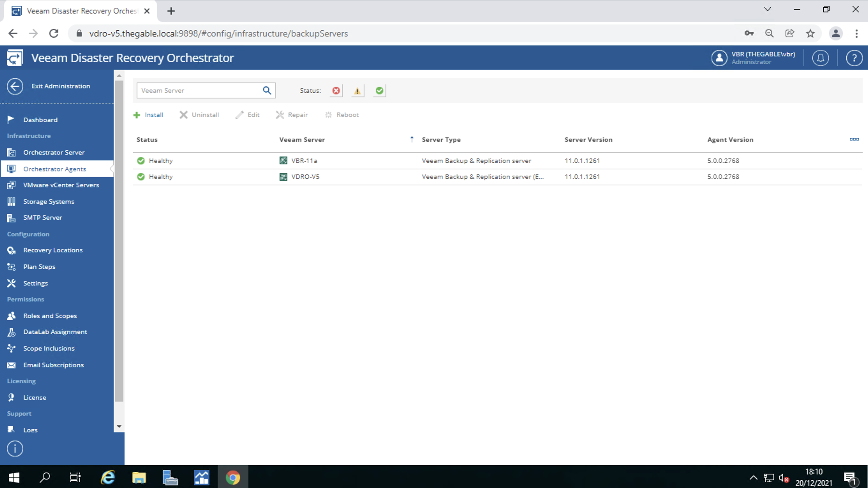Open the help question mark icon
The image size is (868, 488).
click(854, 58)
